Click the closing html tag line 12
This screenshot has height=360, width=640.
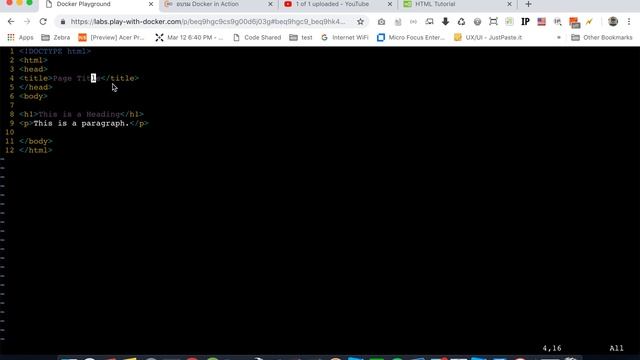click(x=36, y=150)
